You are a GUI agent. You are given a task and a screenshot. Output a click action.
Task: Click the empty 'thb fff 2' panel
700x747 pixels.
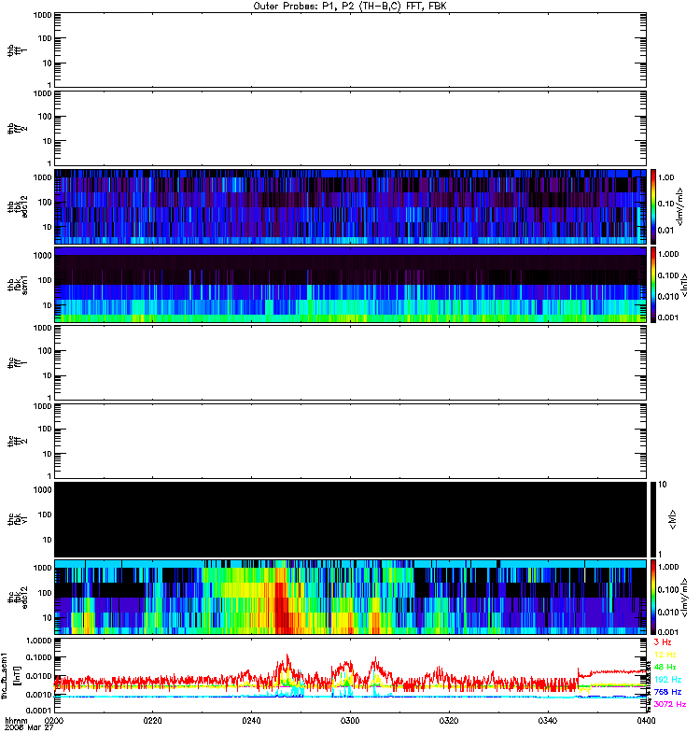point(350,128)
